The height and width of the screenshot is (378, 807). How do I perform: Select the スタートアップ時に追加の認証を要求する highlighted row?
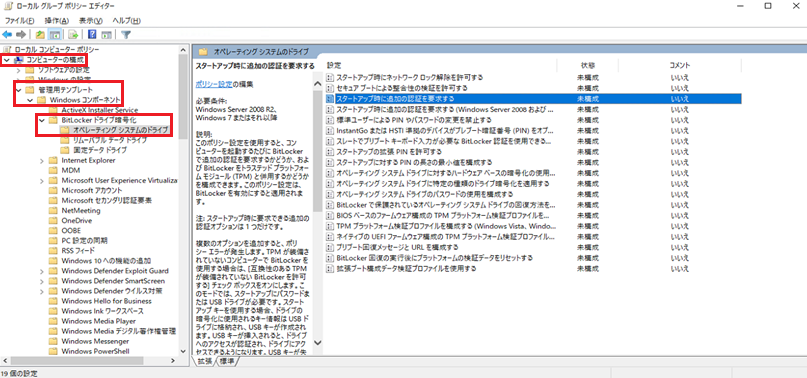[533, 98]
